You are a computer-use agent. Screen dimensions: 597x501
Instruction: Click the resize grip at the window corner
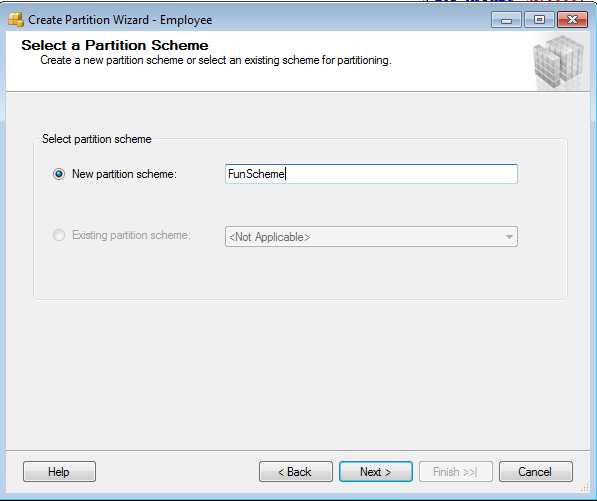pos(585,488)
